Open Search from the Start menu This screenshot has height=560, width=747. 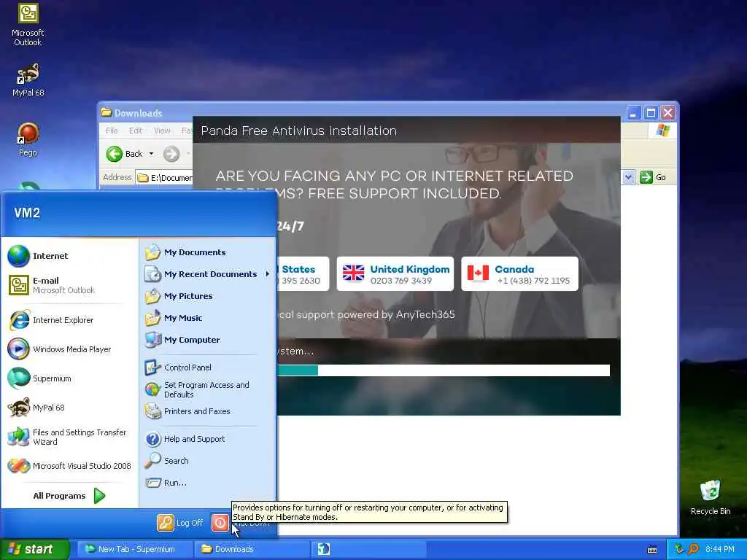click(208, 461)
